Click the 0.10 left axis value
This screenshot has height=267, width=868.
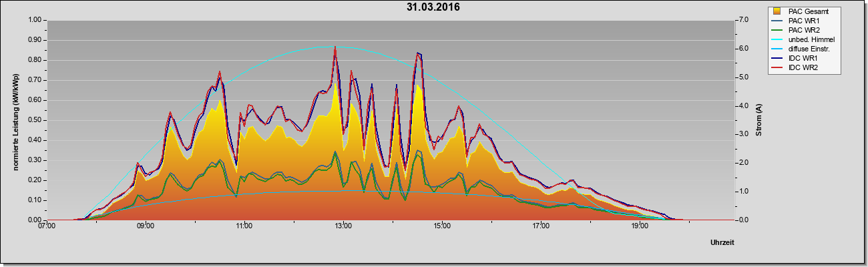tap(33, 200)
